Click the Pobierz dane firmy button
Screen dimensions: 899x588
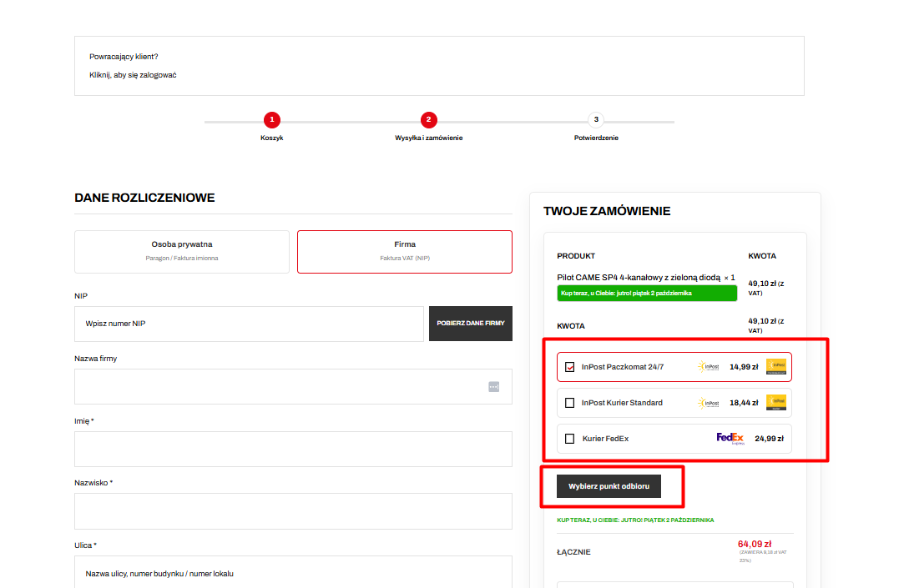(x=471, y=324)
